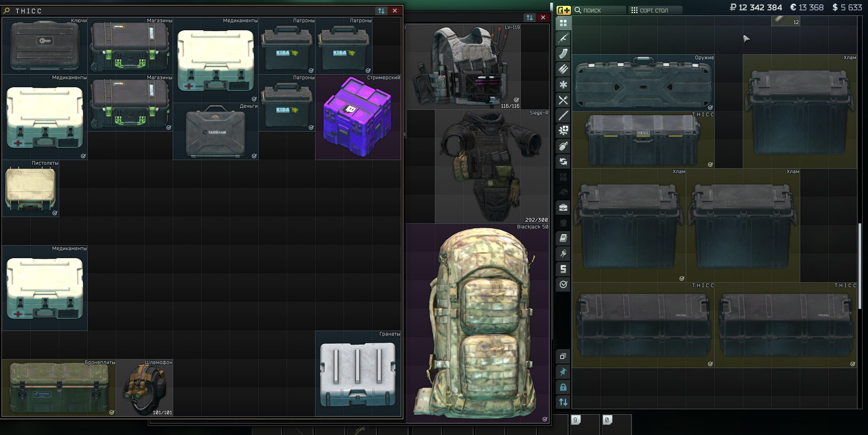Click the stacked windows icon in sidebar

[x=563, y=356]
